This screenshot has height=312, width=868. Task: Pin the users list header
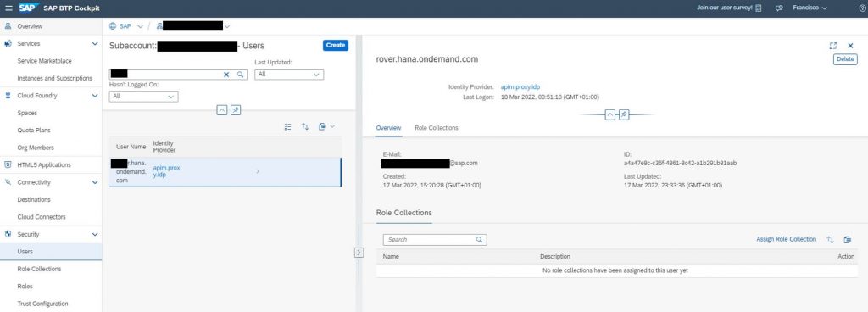coord(236,110)
